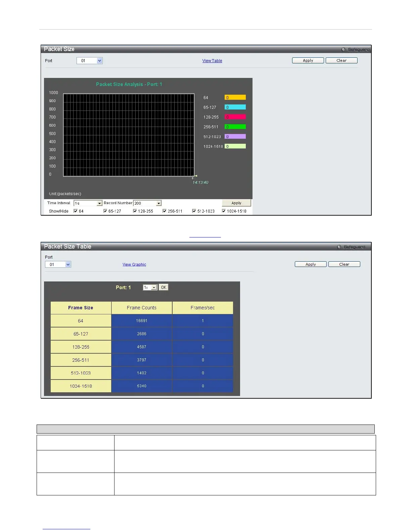The image size is (411, 532).
Task: Click the magenta 128-255 legend swatch
Action: click(235, 117)
